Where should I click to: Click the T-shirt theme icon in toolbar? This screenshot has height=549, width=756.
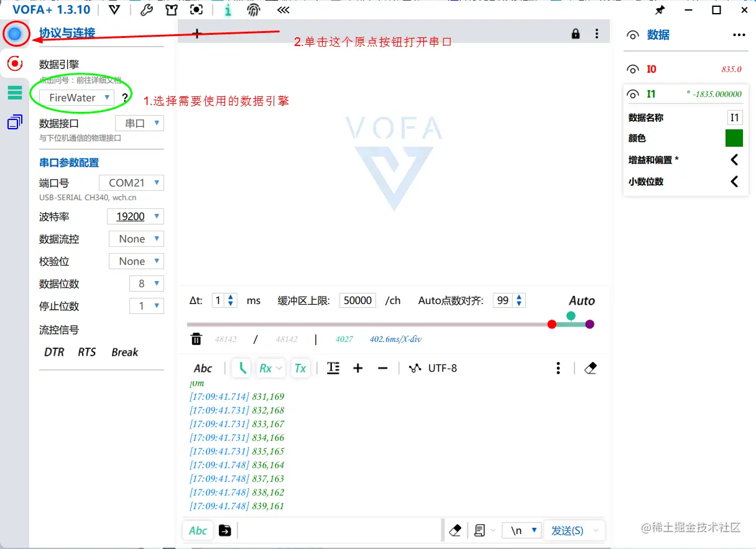(x=172, y=10)
